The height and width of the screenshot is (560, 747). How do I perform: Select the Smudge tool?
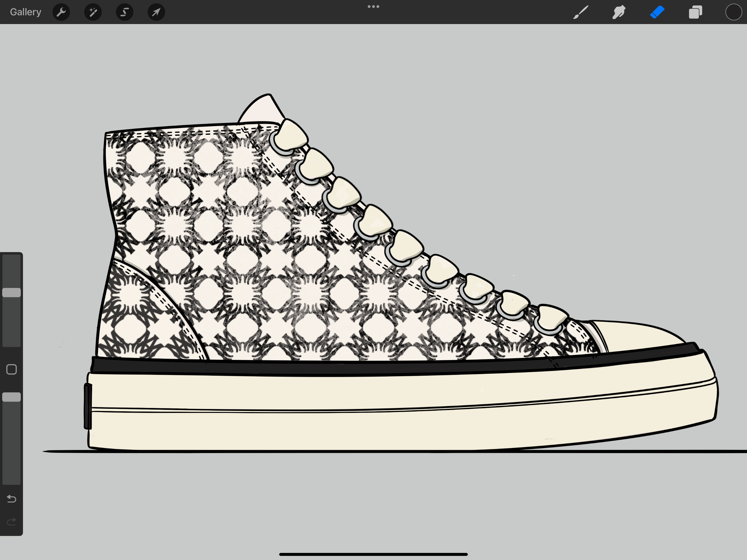[619, 12]
